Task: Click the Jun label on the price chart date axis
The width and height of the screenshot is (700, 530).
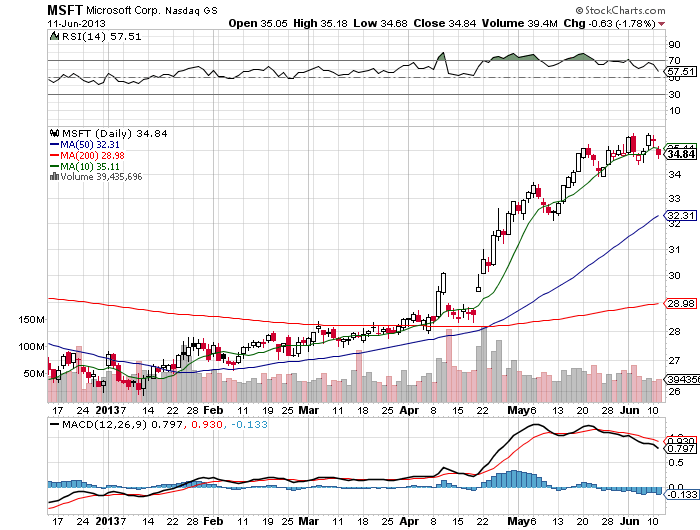Action: tap(629, 410)
